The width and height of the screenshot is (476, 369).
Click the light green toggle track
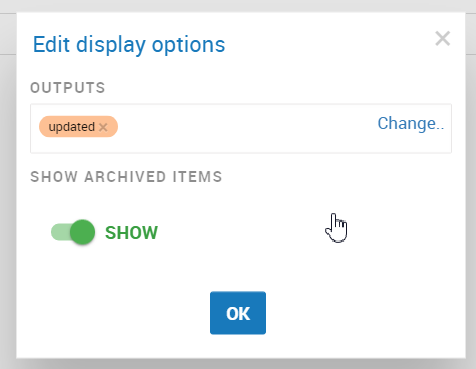(60, 232)
